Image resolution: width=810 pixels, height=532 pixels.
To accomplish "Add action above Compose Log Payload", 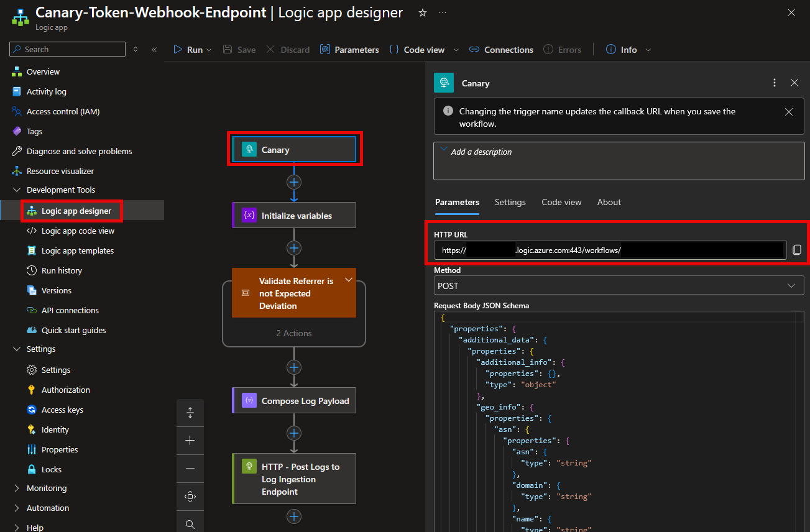I will pyautogui.click(x=294, y=367).
